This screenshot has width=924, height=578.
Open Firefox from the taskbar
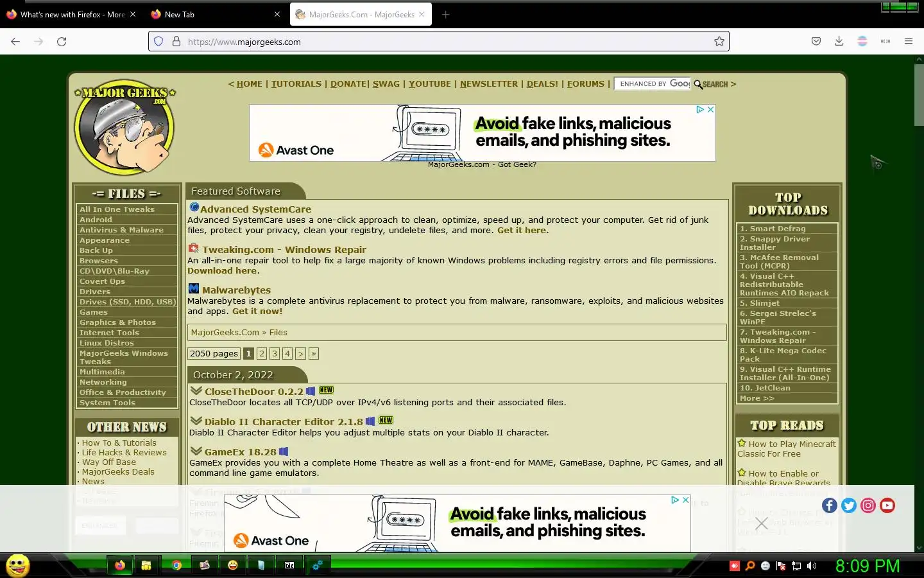click(x=120, y=565)
